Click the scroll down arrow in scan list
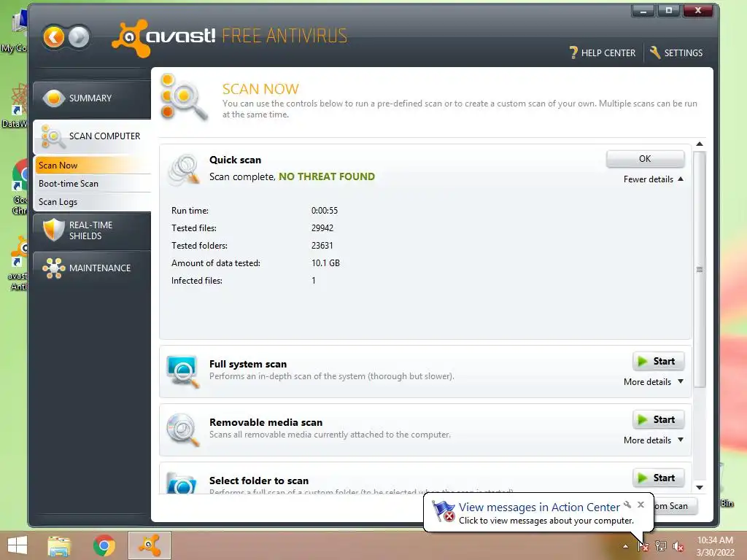The image size is (747, 560). point(700,487)
